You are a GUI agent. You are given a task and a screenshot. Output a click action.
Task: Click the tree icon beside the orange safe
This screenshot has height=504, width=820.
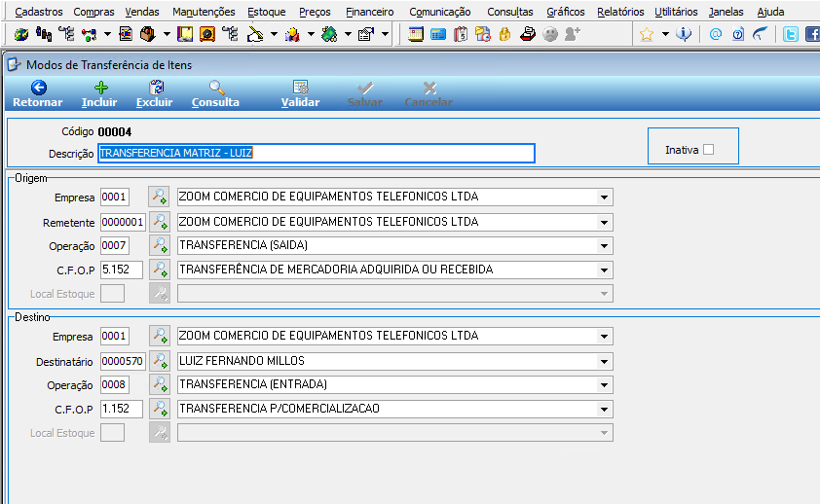click(x=230, y=34)
